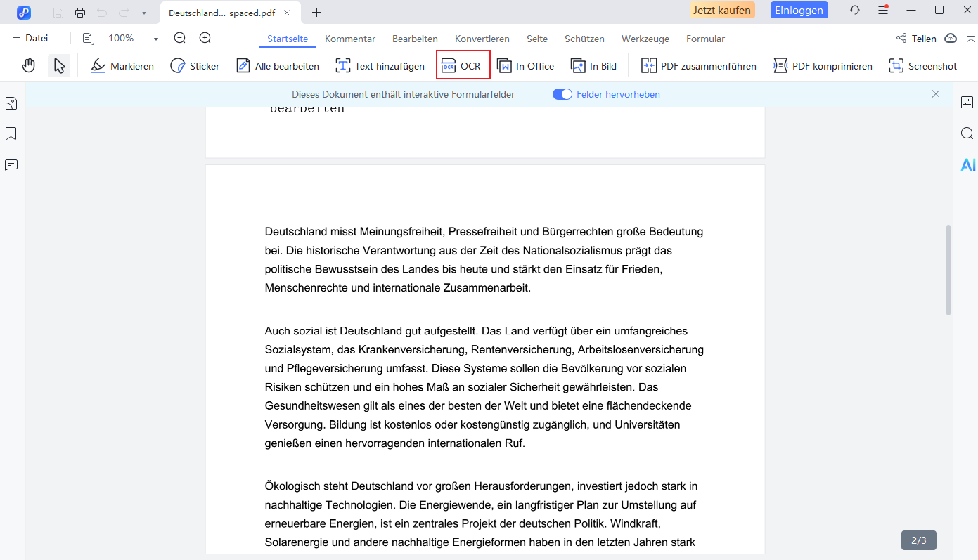Open the Sticker tool
Screen dimensions: 978x560
click(195, 66)
